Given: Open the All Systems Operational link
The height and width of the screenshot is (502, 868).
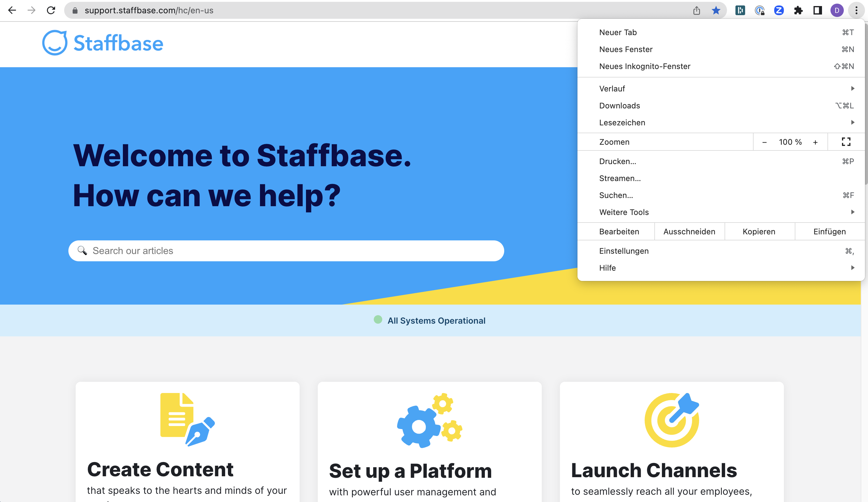Looking at the screenshot, I should point(436,320).
